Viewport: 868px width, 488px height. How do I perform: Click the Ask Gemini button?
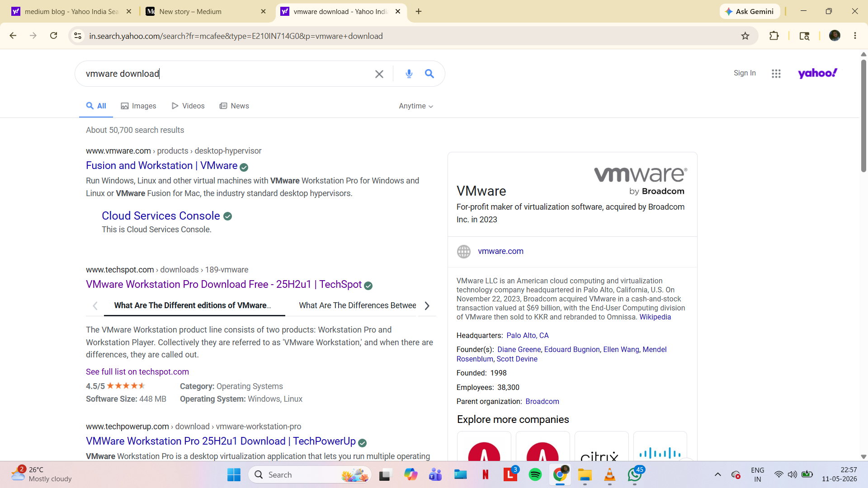(750, 11)
